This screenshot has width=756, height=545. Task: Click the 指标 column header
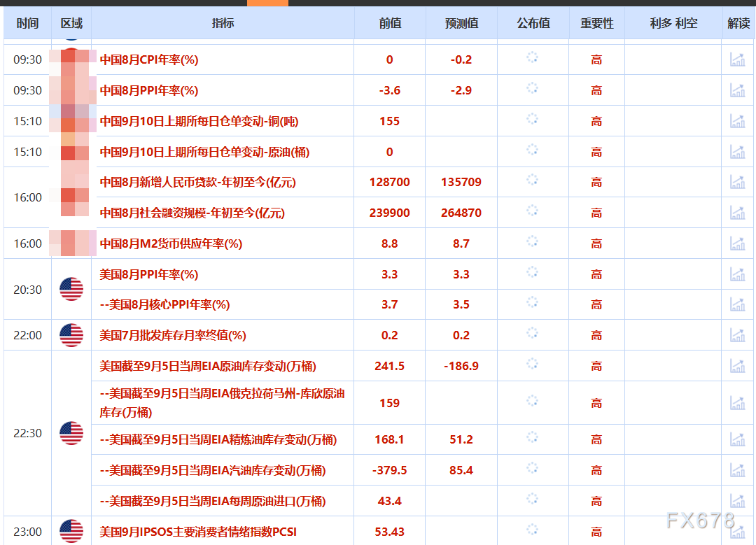coord(223,23)
